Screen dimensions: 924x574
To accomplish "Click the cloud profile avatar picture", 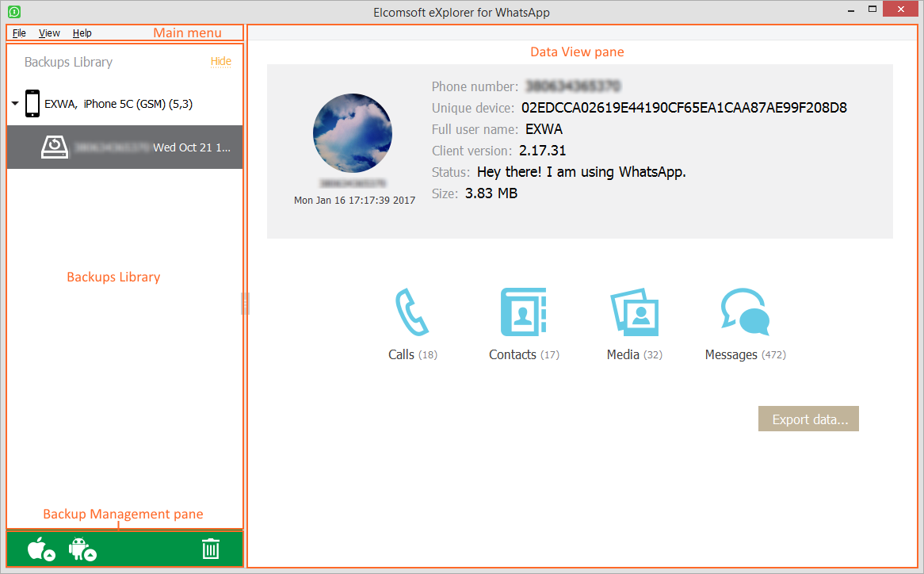I will (353, 133).
